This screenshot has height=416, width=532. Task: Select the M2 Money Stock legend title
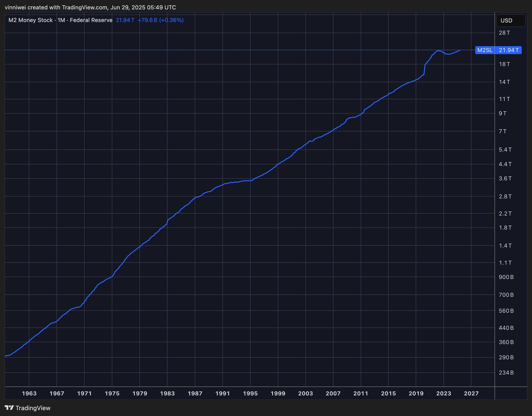click(30, 20)
